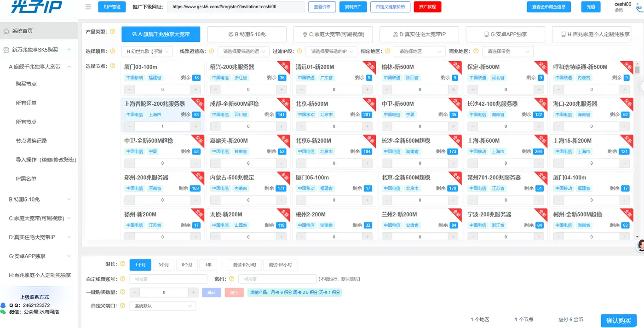Click the question mark beside 过滤IP段
The image size is (644, 328).
coord(299,51)
